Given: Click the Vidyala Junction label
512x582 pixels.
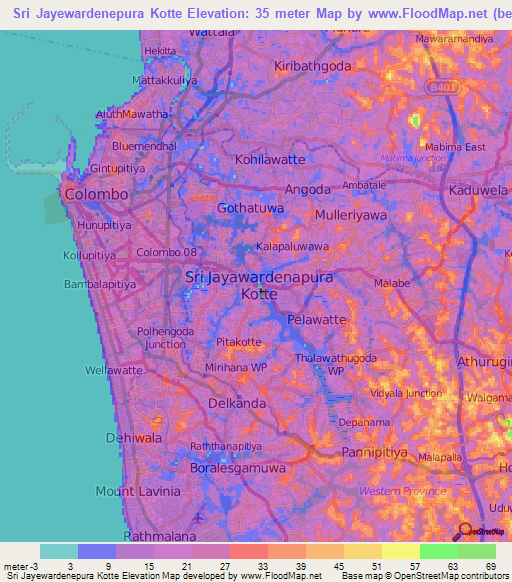Looking at the screenshot, I should (x=406, y=393).
